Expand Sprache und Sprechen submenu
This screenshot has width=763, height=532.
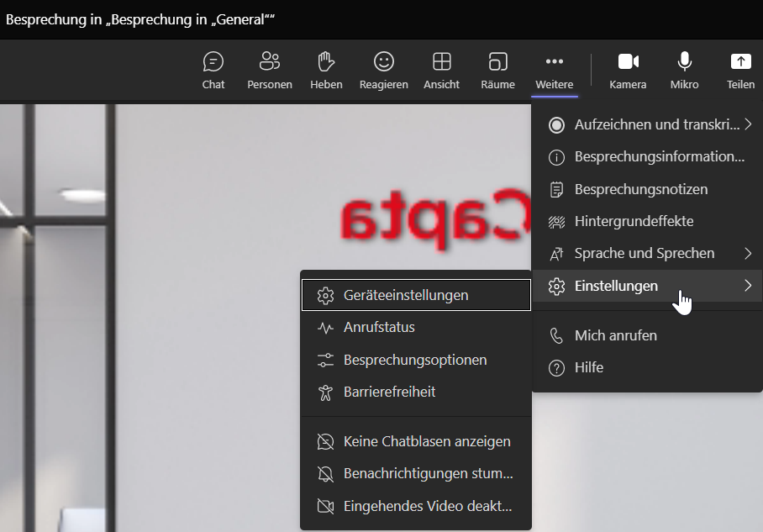point(747,253)
